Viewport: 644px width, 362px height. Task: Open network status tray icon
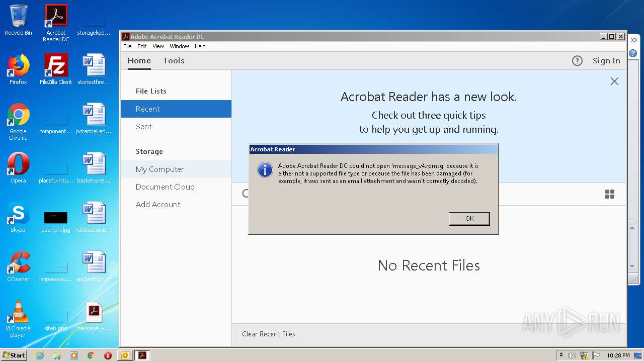[x=584, y=355]
